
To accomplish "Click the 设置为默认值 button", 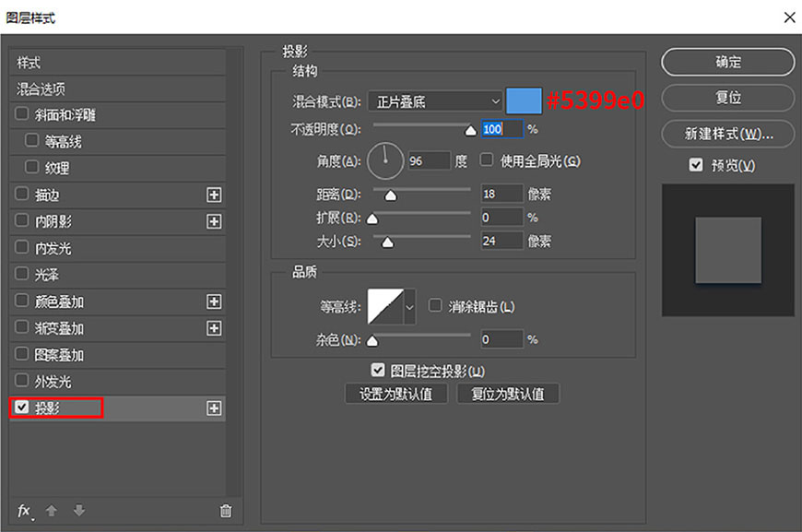I will click(x=395, y=393).
